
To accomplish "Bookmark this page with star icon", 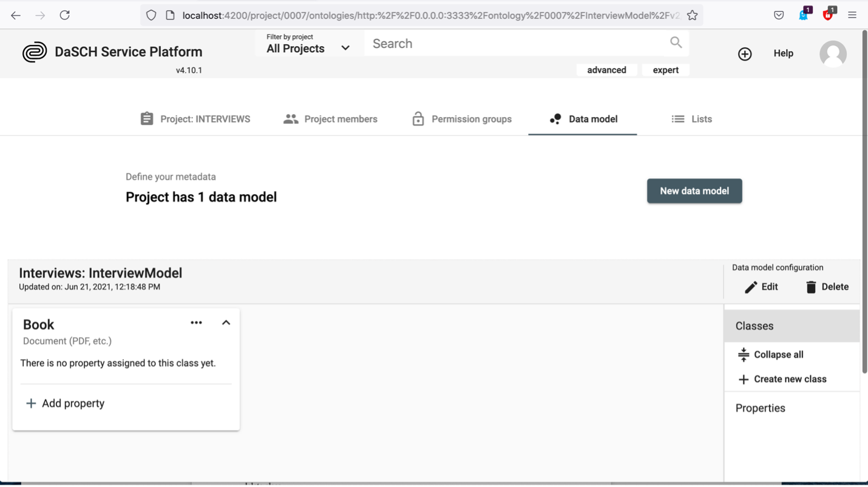I will click(x=692, y=15).
